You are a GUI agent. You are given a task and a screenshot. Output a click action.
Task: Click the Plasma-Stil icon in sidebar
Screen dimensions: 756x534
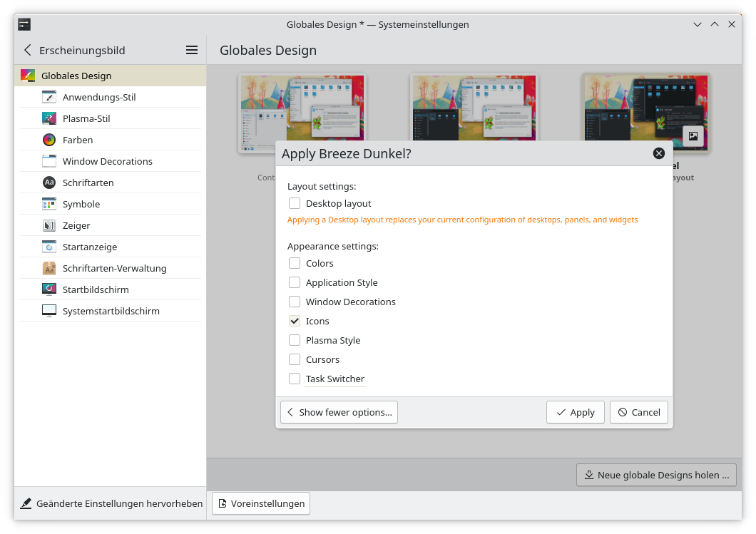point(49,118)
